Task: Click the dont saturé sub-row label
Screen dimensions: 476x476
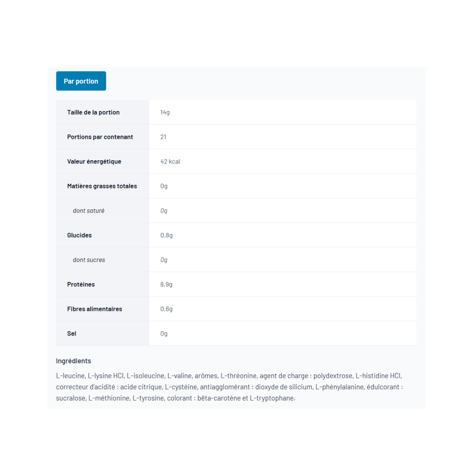Action: click(88, 211)
